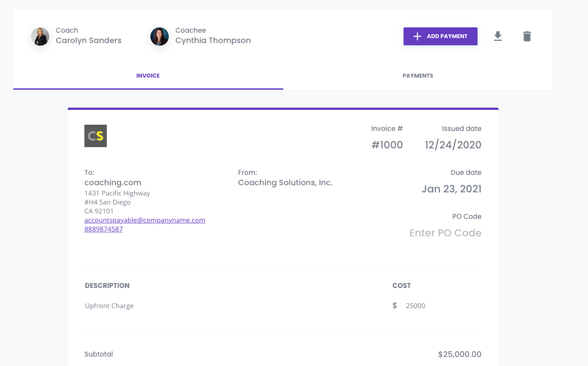Click the Add Payment button
Screen dimensions: 588x366
click(x=440, y=36)
